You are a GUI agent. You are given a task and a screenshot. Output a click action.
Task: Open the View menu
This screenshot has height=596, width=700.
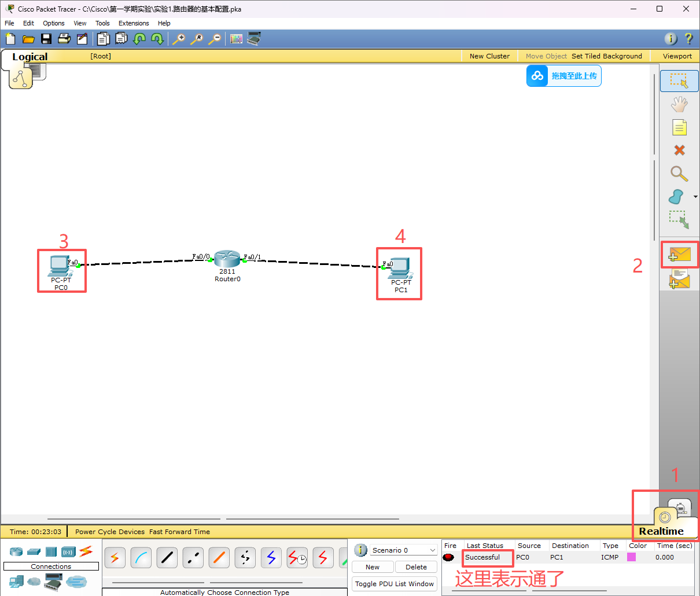pyautogui.click(x=80, y=23)
